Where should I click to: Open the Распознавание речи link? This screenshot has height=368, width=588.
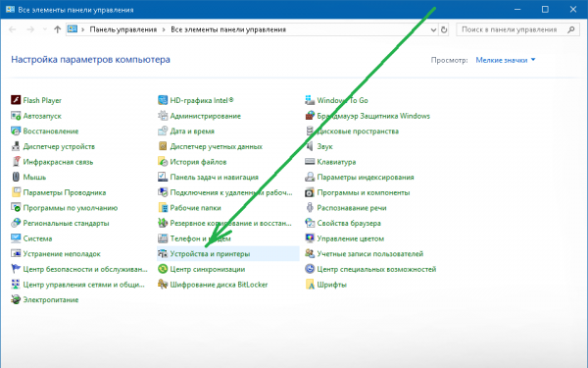click(x=352, y=208)
